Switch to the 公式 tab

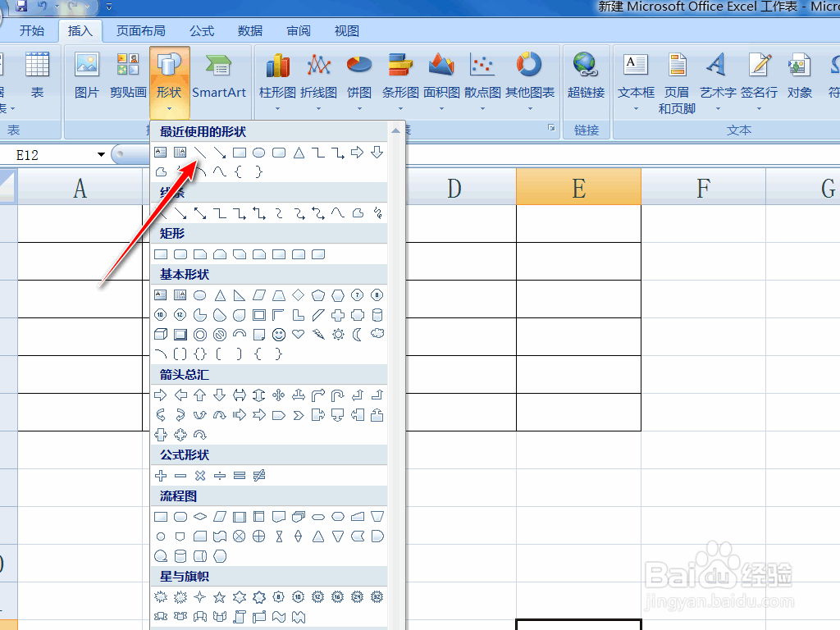[202, 31]
